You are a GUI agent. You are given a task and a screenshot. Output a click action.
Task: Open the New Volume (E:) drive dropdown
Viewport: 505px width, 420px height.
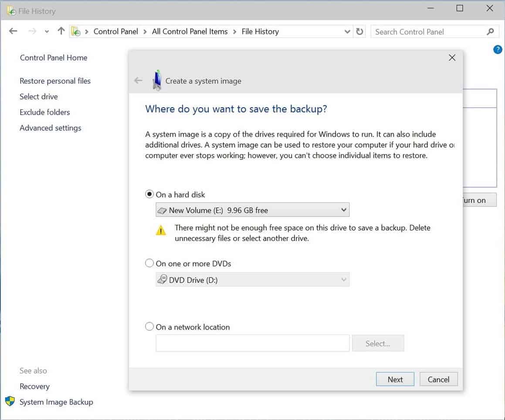[344, 210]
